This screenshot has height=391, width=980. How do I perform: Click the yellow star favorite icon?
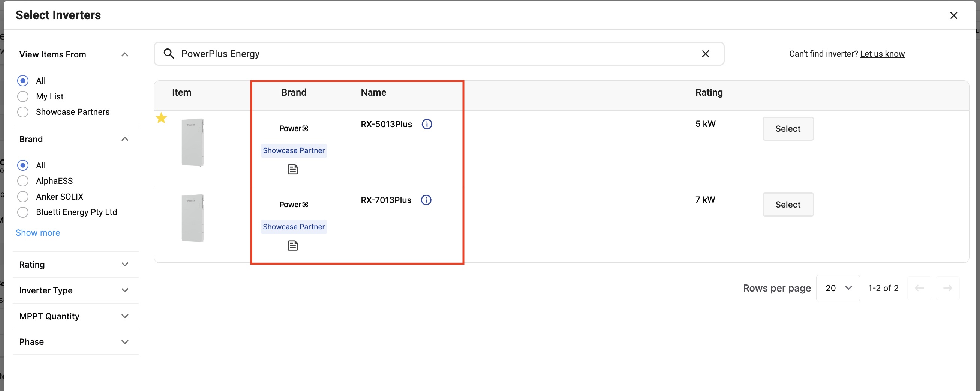161,118
